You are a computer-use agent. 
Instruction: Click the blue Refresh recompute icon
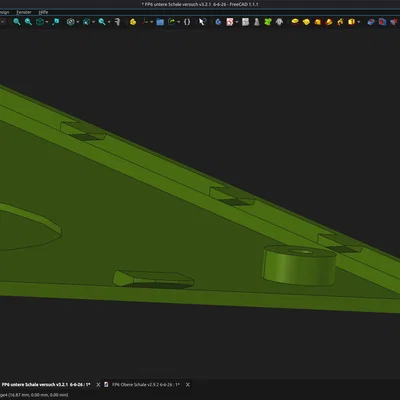coord(218,22)
